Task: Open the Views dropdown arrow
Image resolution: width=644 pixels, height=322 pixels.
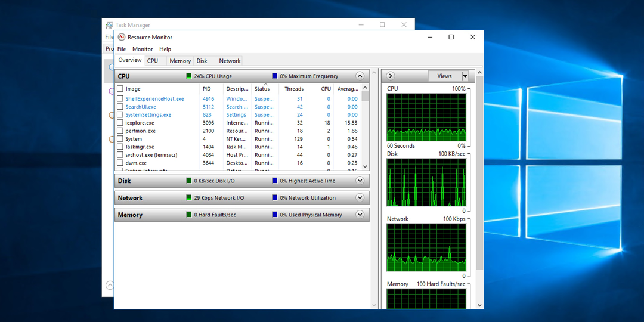Action: tap(465, 76)
